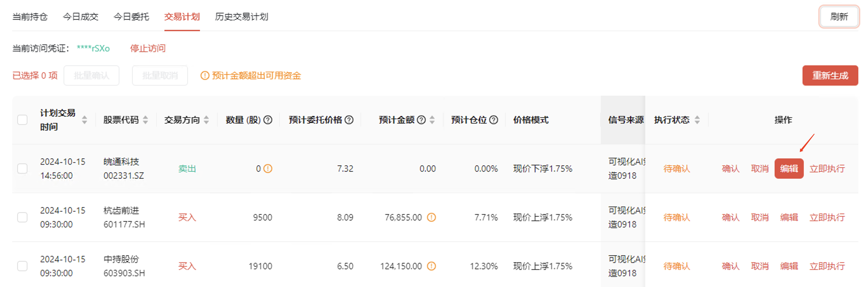The image size is (868, 287).
Task: Click question mark icon beside 预计金额 header
Action: pyautogui.click(x=421, y=120)
